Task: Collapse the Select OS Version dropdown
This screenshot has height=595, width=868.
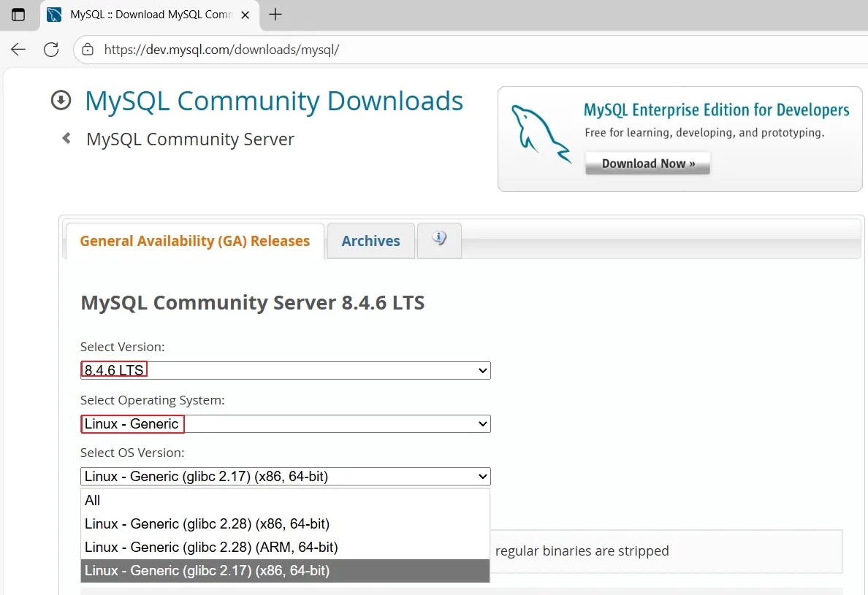Action: tap(286, 477)
